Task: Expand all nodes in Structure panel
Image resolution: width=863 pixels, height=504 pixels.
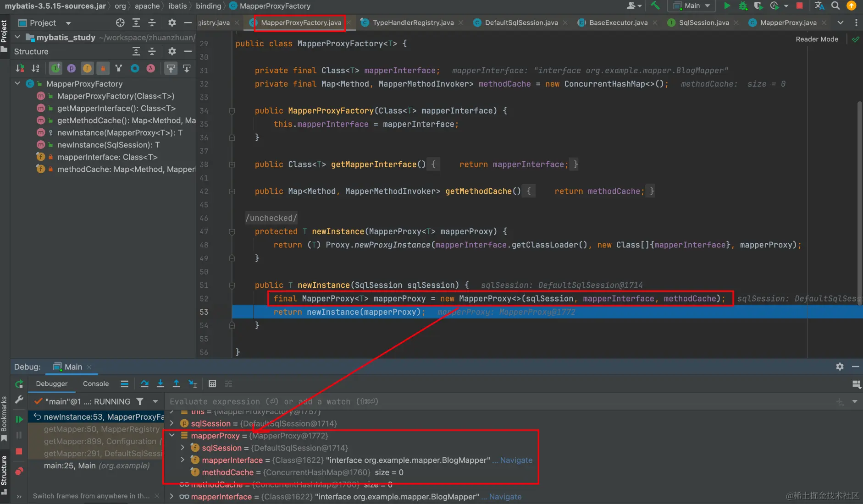Action: [x=136, y=51]
